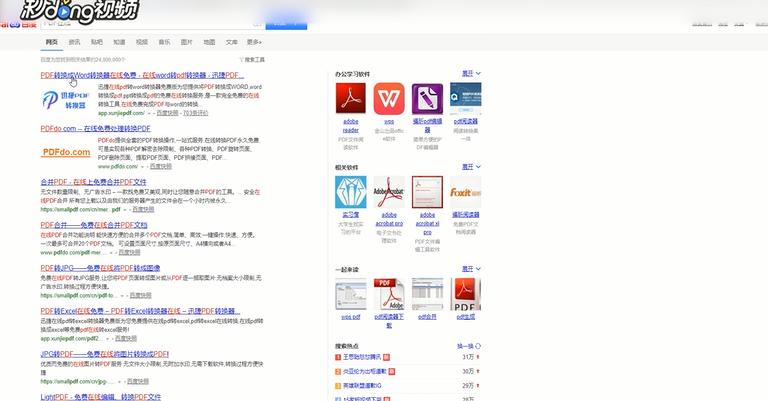Expand the 办公学习软件 section with 展开

pyautogui.click(x=471, y=73)
